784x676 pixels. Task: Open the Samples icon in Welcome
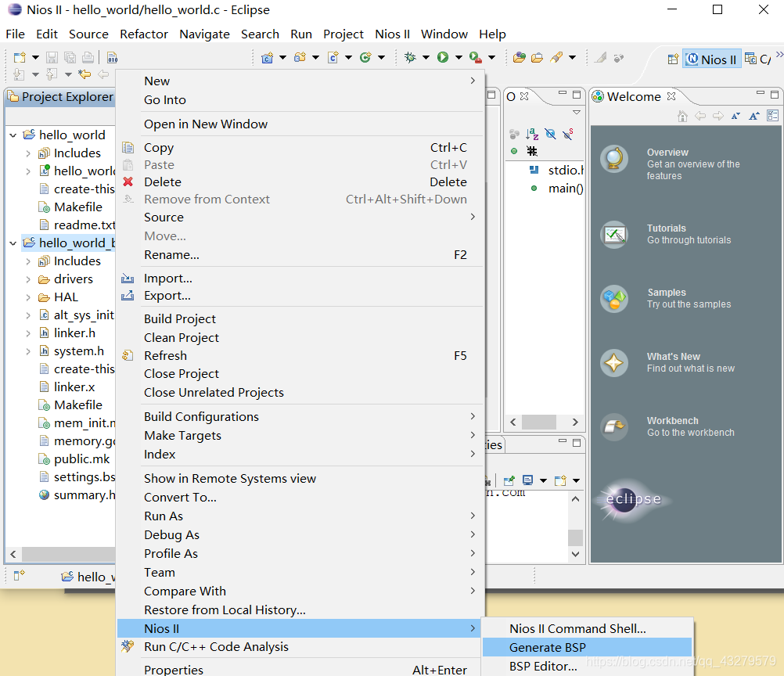pyautogui.click(x=614, y=299)
